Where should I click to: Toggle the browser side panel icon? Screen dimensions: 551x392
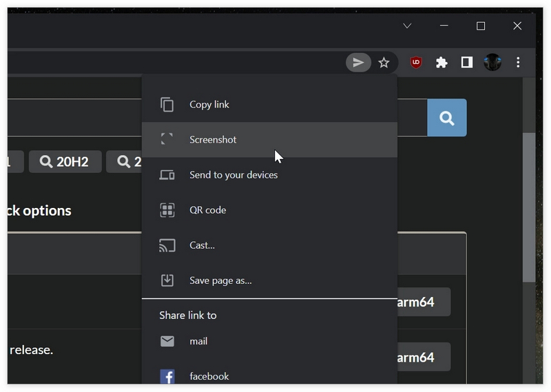click(x=467, y=63)
